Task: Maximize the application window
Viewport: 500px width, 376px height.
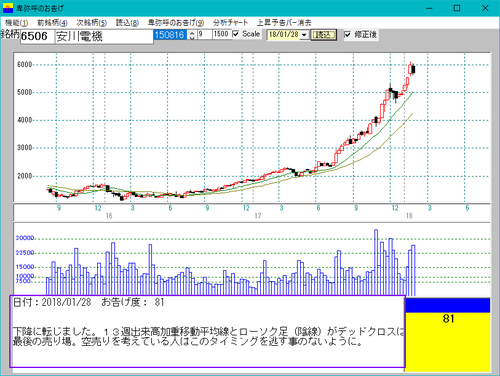Action: 457,8
